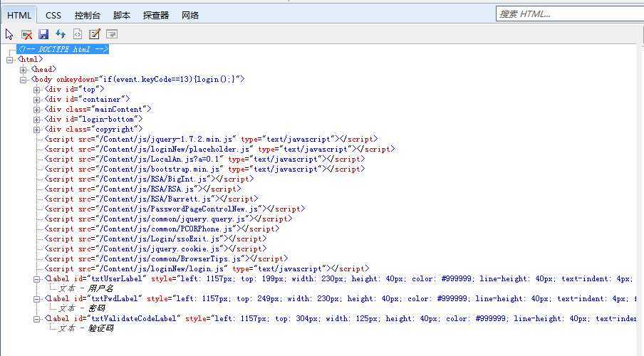
Task: Select the placeholder.js script row
Action: click(x=219, y=149)
